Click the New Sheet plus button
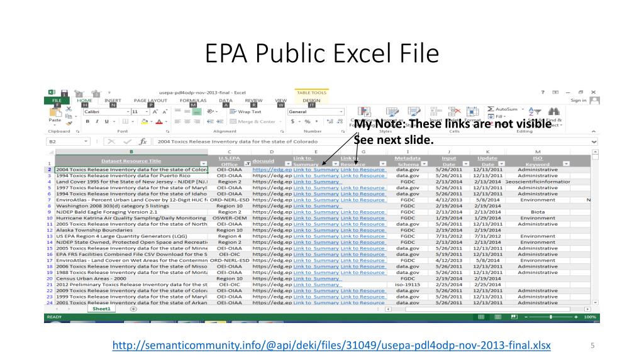Viewport: 644px width, 362px height. pyautogui.click(x=133, y=309)
